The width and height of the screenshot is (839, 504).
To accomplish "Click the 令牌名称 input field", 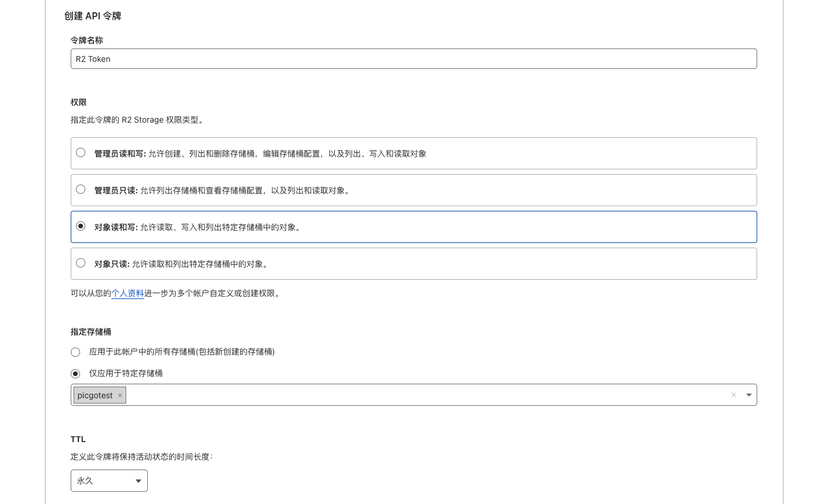I will [x=413, y=59].
